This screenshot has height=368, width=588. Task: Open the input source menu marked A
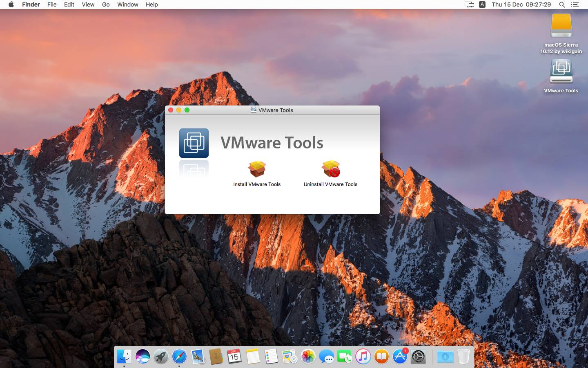coord(482,4)
